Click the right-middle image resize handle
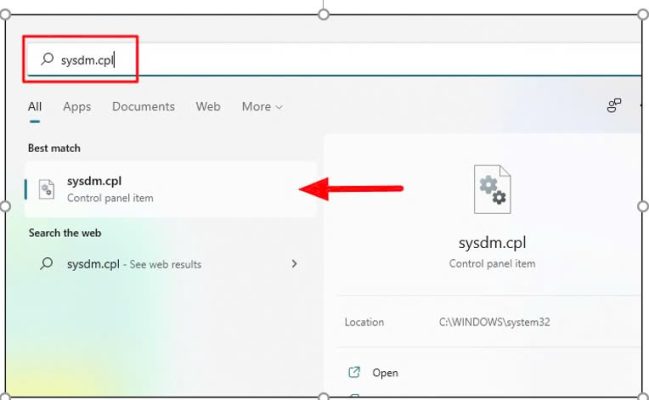The height and width of the screenshot is (400, 649). tap(643, 206)
